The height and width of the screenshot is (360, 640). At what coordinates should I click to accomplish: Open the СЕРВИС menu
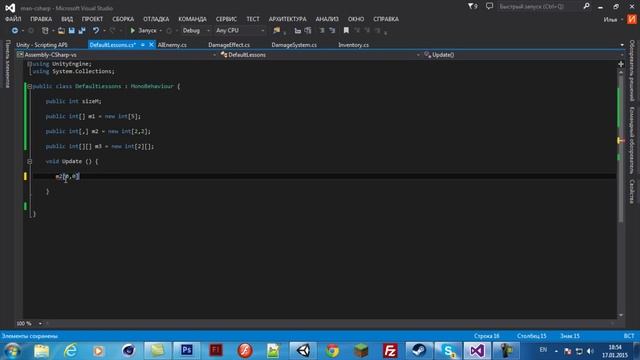click(226, 19)
